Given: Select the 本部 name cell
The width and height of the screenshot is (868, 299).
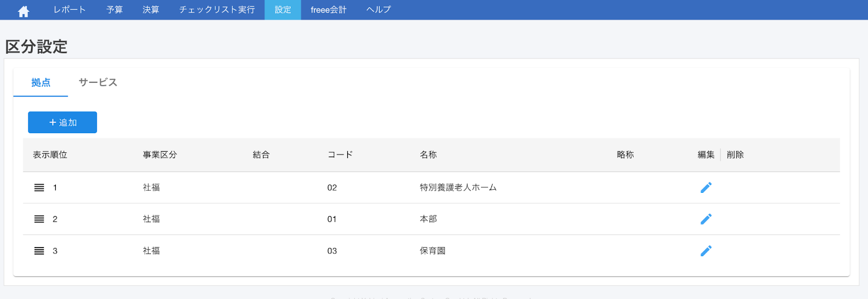Looking at the screenshot, I should [428, 219].
